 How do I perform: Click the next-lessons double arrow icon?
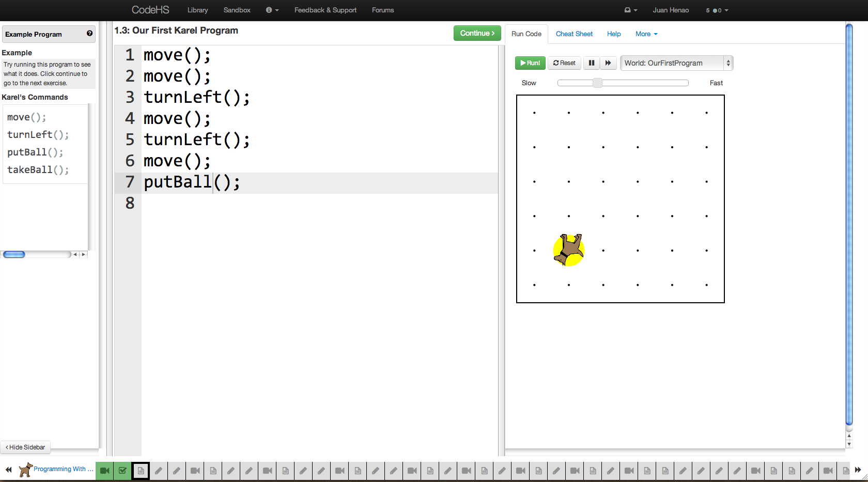pyautogui.click(x=858, y=470)
